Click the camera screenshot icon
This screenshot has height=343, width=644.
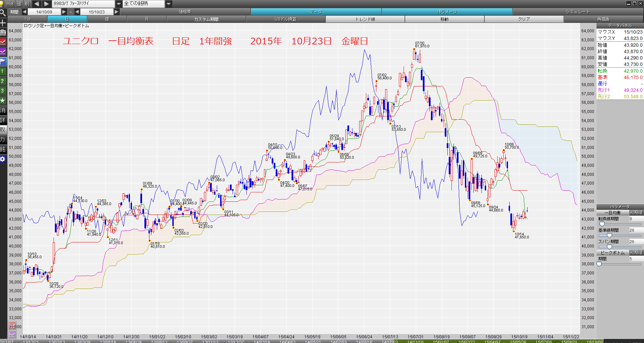pos(3,32)
